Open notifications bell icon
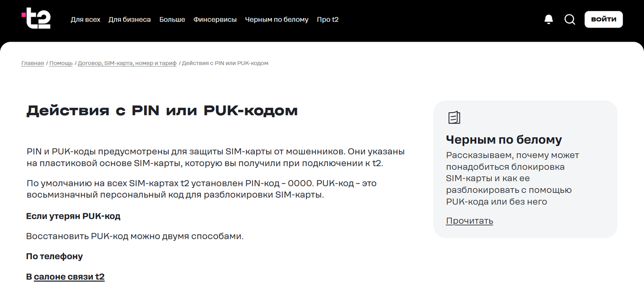644x296 pixels. pyautogui.click(x=549, y=19)
